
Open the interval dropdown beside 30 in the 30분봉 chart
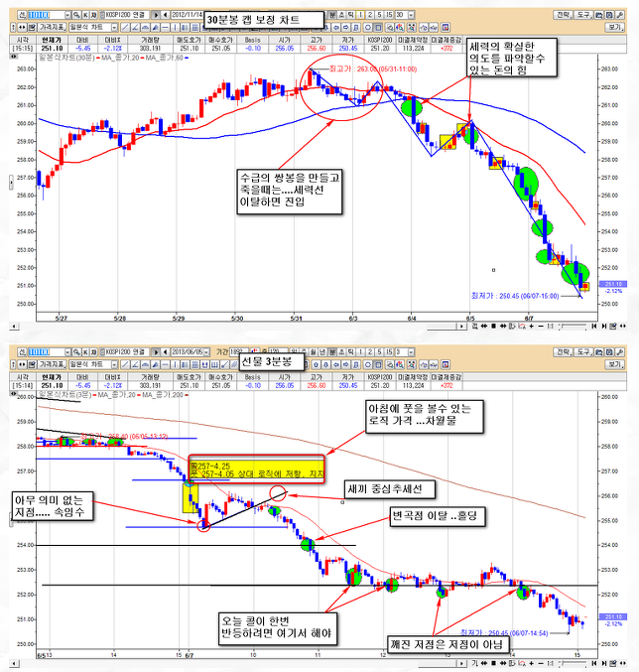coord(411,15)
